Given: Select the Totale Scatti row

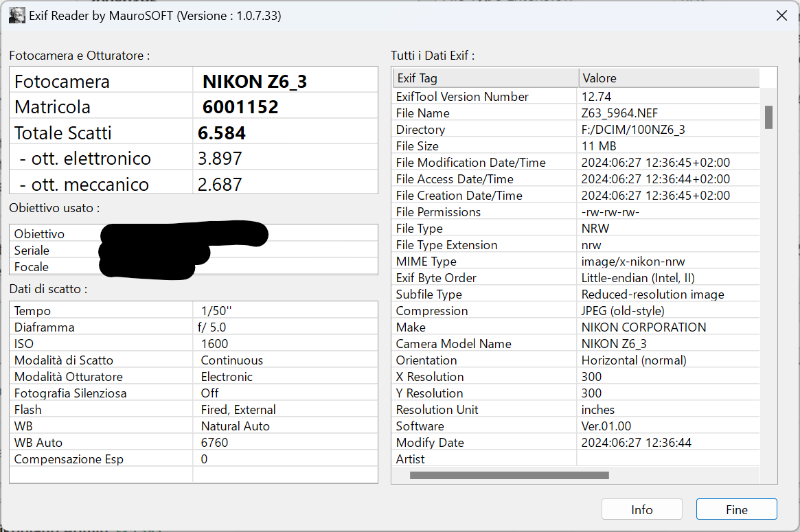Looking at the screenshot, I should tap(194, 133).
